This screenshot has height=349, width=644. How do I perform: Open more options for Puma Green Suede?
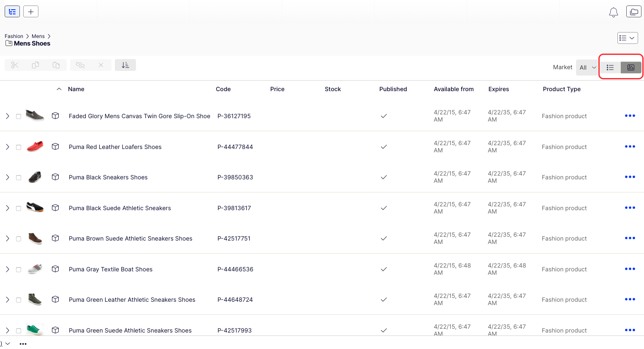coord(630,330)
